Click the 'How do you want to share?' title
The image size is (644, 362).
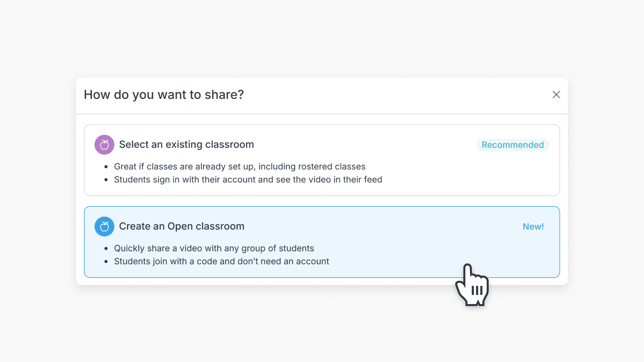[164, 95]
